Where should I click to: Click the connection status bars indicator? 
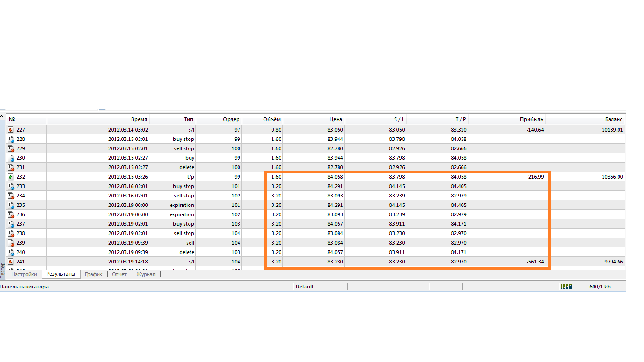pos(566,287)
